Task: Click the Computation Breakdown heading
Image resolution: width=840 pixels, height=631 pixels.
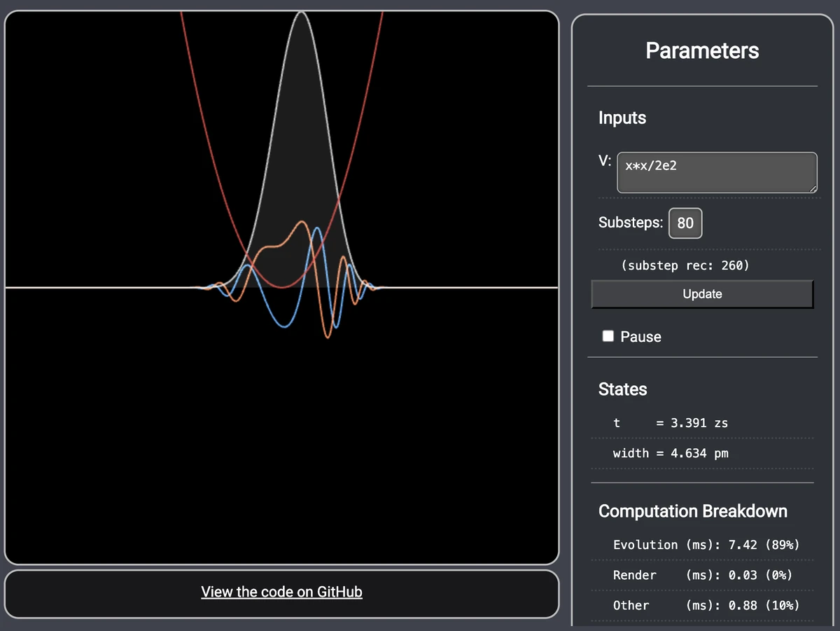Action: (x=692, y=511)
